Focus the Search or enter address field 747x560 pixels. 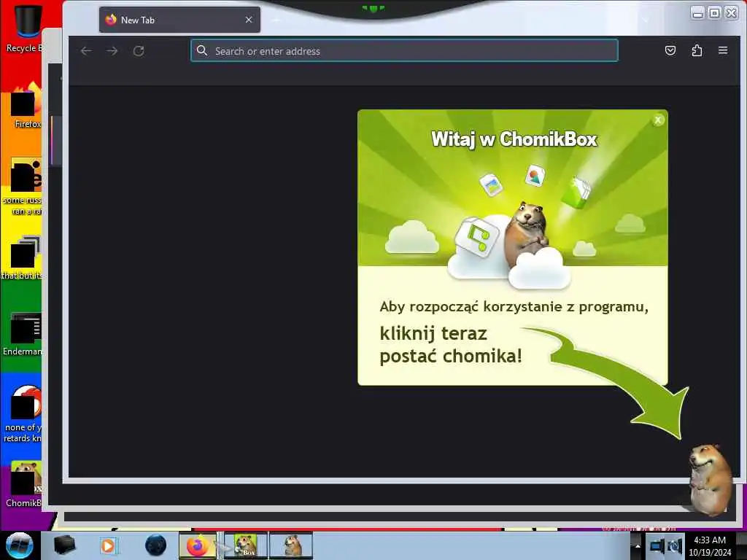coord(404,50)
